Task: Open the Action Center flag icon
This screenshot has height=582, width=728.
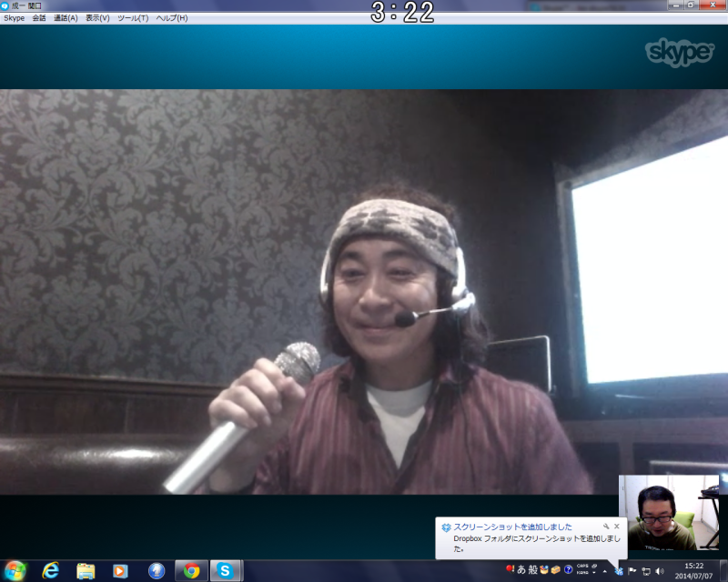Action: click(632, 571)
